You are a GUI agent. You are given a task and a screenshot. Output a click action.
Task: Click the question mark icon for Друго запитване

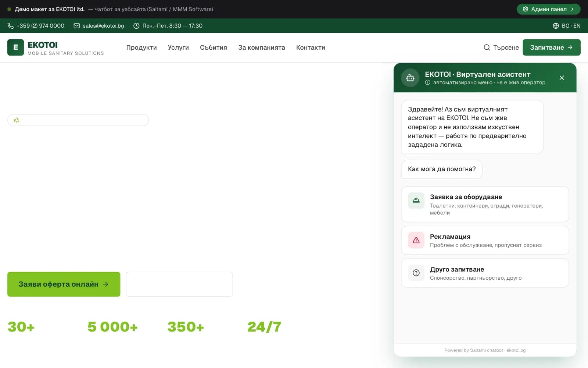tap(416, 273)
